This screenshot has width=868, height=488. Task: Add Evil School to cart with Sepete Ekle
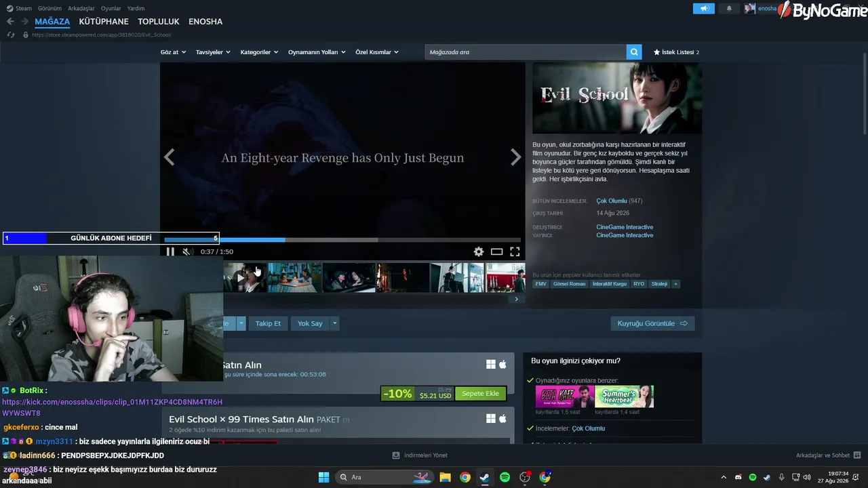480,394
